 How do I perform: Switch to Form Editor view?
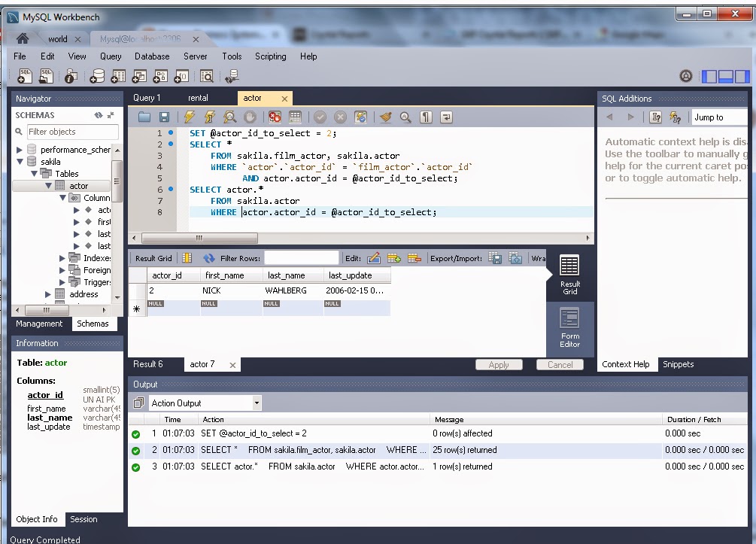[x=570, y=328]
